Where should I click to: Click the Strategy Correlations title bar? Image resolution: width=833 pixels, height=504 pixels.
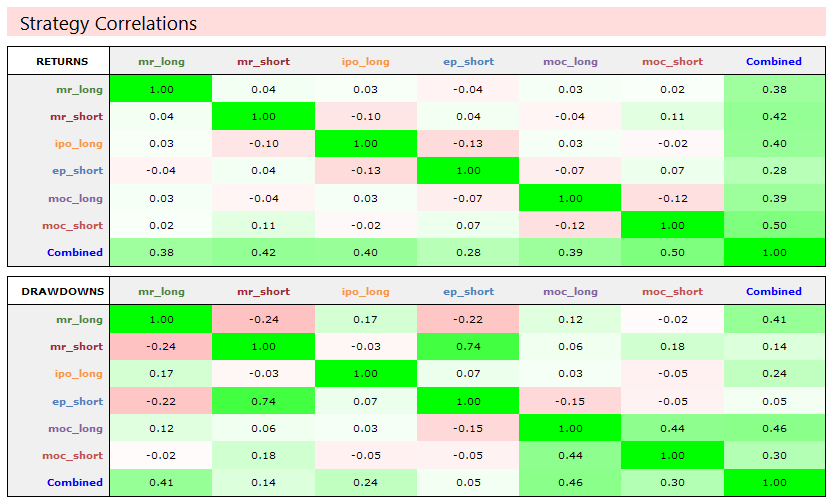pyautogui.click(x=416, y=23)
